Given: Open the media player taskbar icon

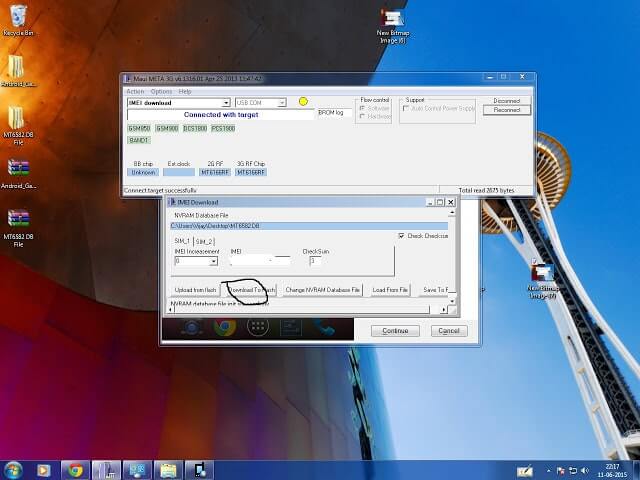Looking at the screenshot, I should 43,471.
